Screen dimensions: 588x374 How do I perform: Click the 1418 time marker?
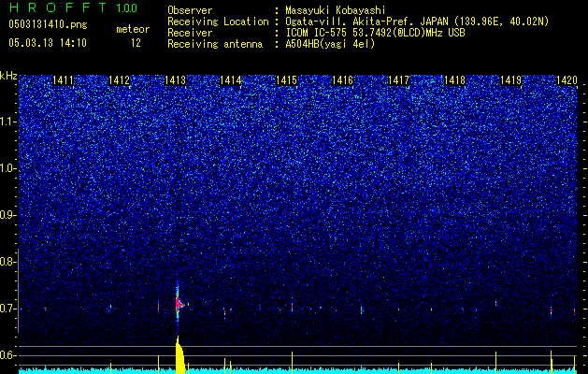pyautogui.click(x=454, y=80)
